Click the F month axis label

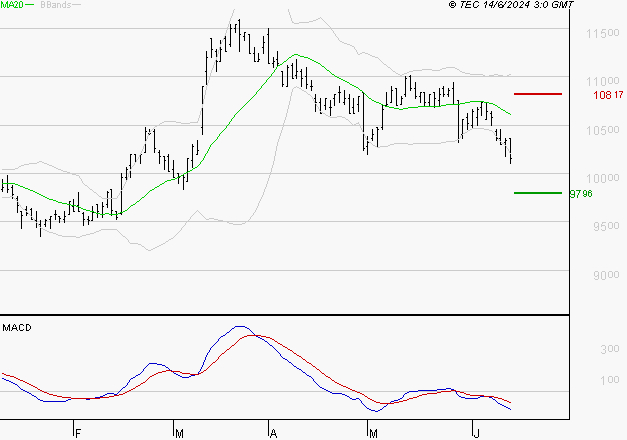point(78,434)
